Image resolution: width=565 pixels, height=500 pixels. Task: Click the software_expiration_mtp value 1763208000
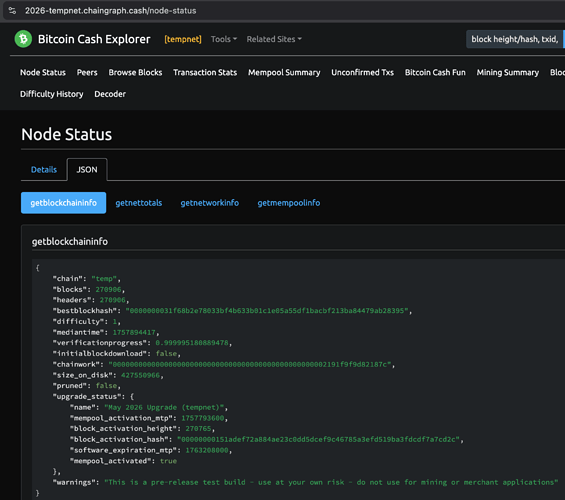[207, 450]
